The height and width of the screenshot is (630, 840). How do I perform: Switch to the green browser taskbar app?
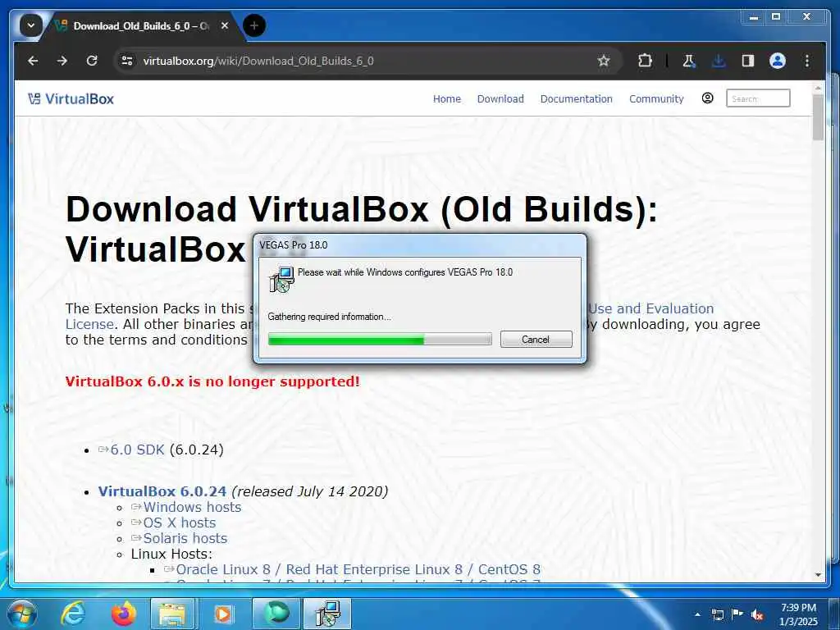(276, 614)
